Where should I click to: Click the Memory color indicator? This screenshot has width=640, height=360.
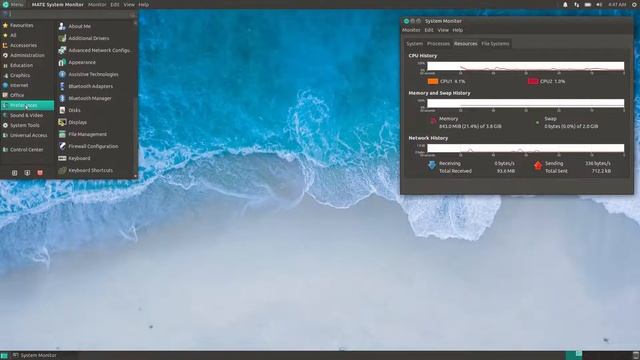[433, 121]
